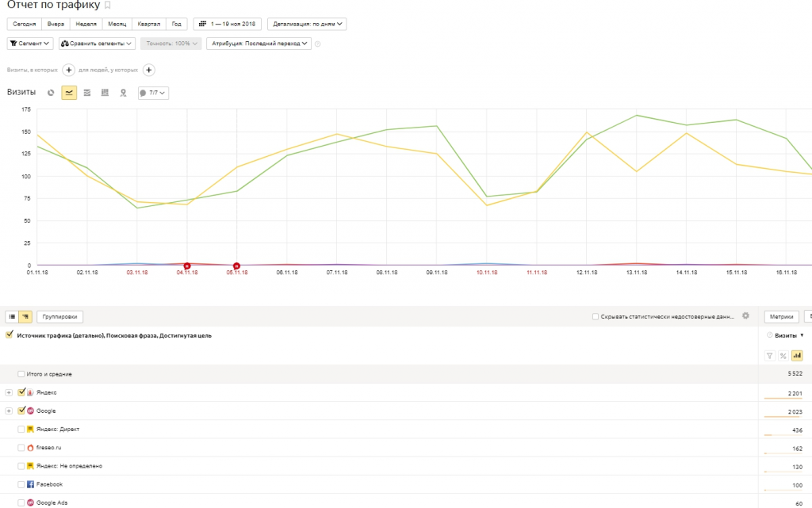Enable hiding statistically unreliable data
This screenshot has width=812, height=508.
pos(596,316)
